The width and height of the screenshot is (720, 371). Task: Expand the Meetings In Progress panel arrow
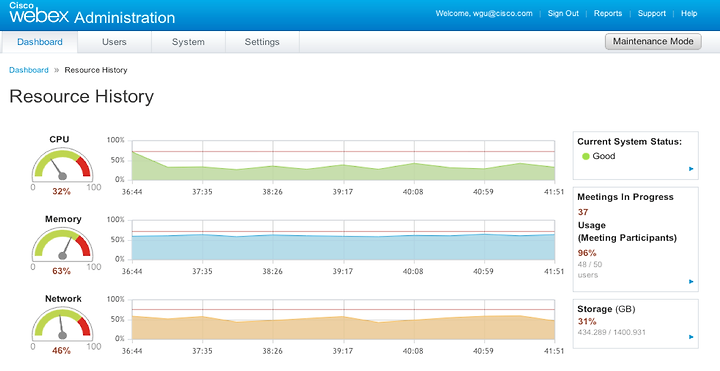pos(691,281)
